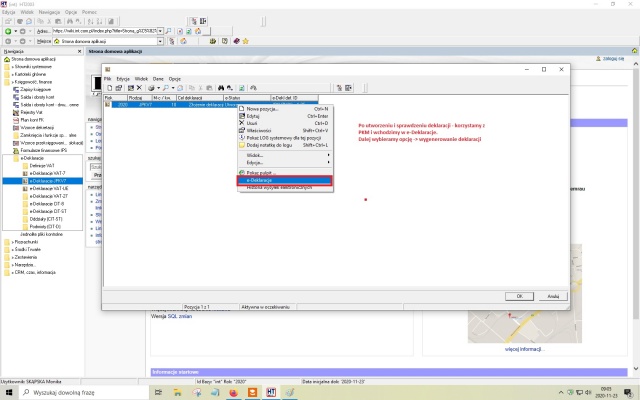This screenshot has width=640, height=400.
Task: Click delete X icon in dialog toolbar
Action: click(139, 88)
